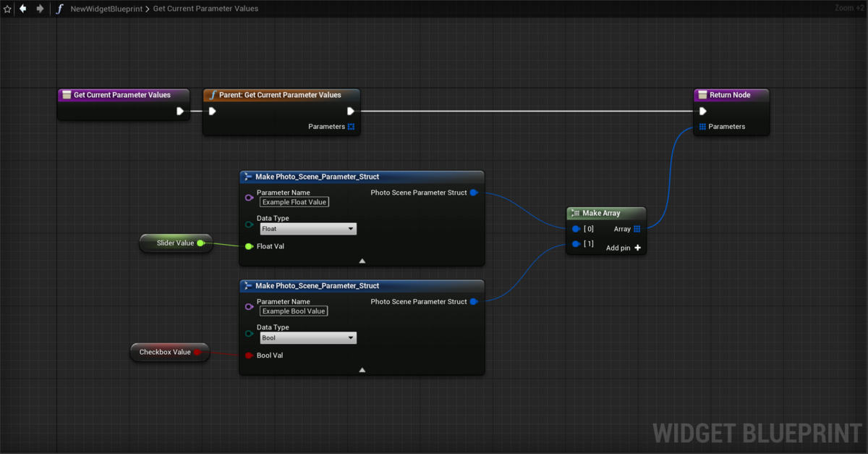Click the green Slider Value output pin
868x454 pixels.
pyautogui.click(x=202, y=243)
